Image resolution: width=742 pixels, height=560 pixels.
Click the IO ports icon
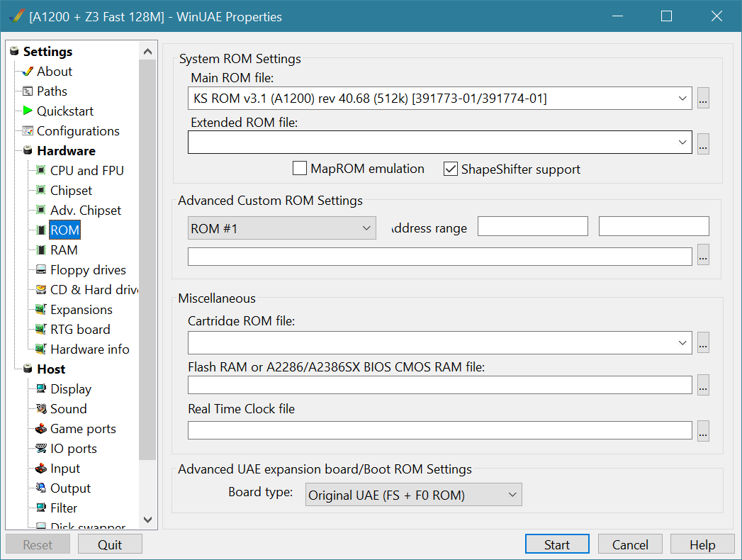(x=41, y=449)
